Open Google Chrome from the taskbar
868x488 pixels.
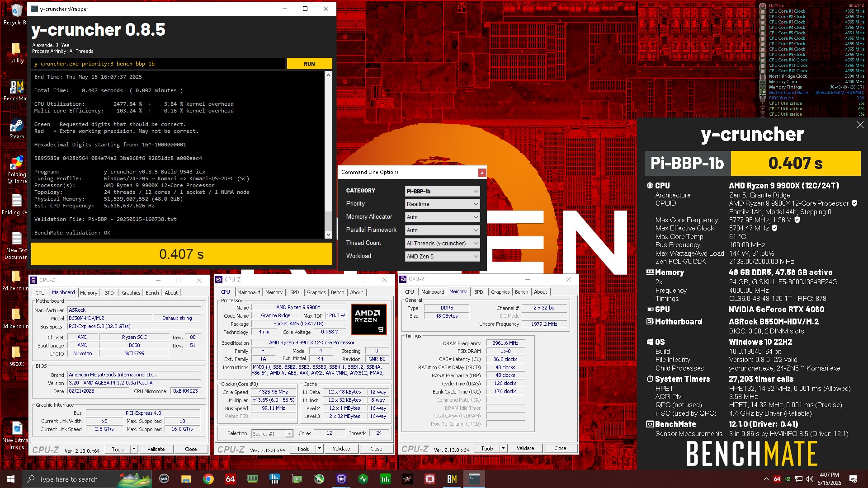pos(208,479)
